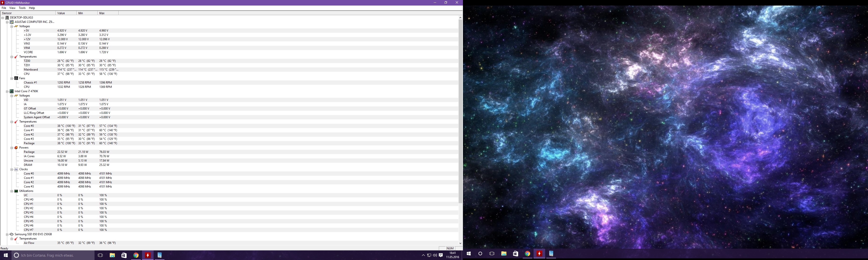Click the Powers group flame icon

pyautogui.click(x=16, y=148)
